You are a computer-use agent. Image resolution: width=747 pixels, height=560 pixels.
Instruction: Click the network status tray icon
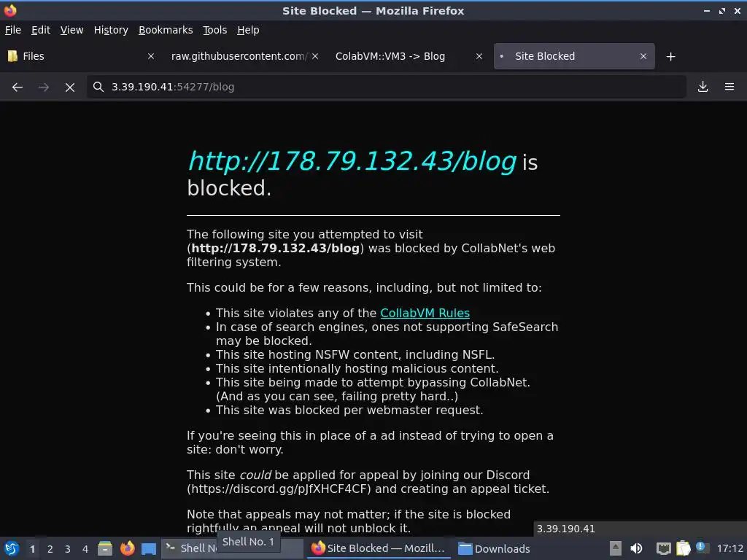click(x=663, y=548)
